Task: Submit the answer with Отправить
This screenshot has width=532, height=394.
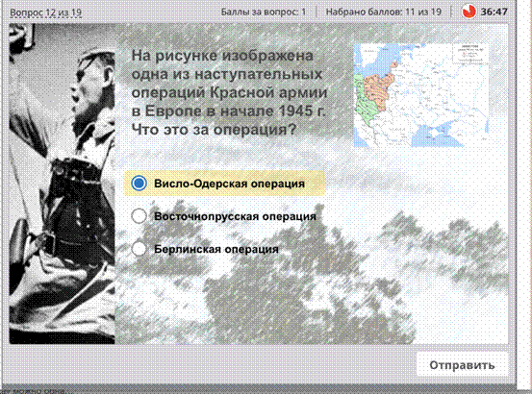Action: [462, 365]
